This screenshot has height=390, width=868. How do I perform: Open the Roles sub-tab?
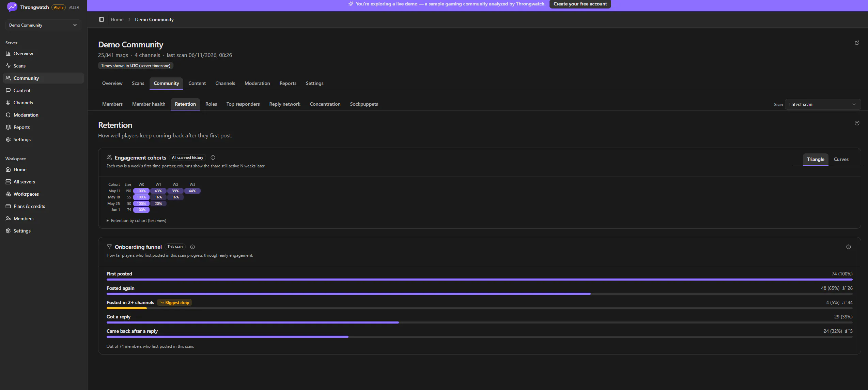(211, 104)
